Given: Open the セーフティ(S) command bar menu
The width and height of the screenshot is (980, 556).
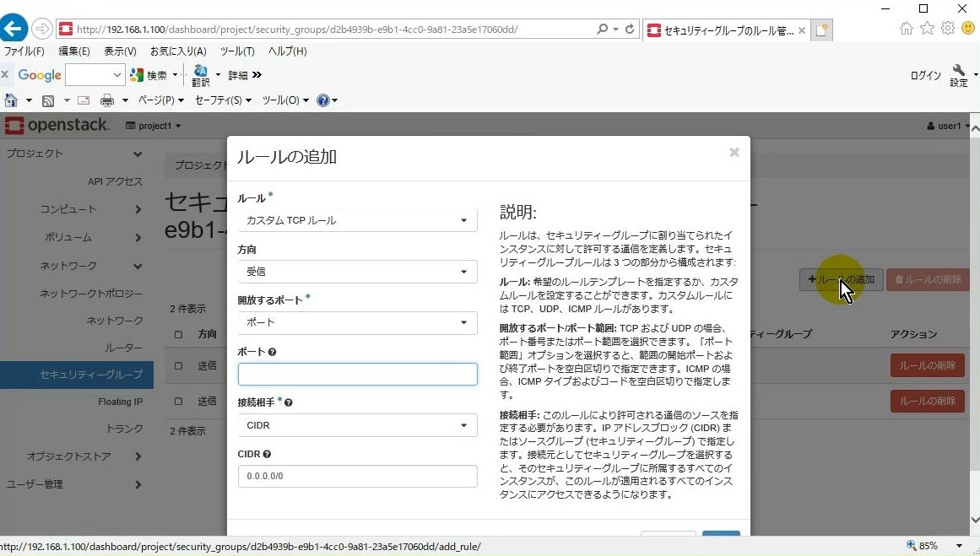Looking at the screenshot, I should [x=223, y=100].
